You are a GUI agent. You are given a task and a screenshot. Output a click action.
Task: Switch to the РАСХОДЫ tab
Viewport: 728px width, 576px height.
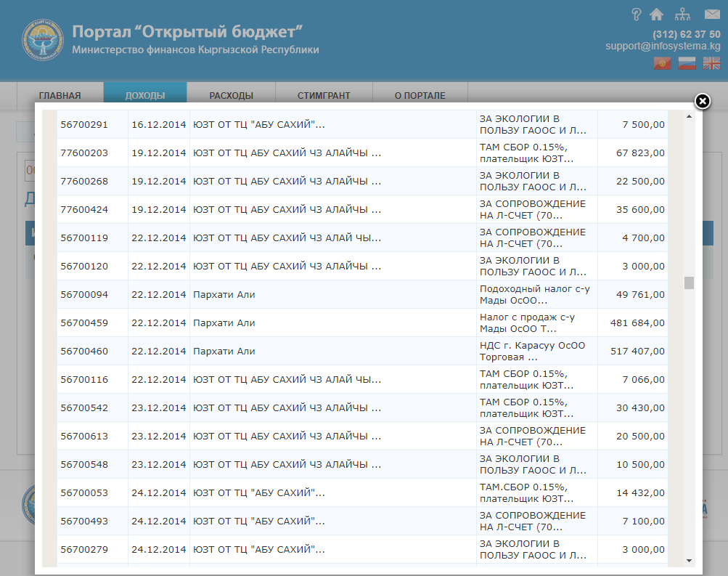[231, 95]
